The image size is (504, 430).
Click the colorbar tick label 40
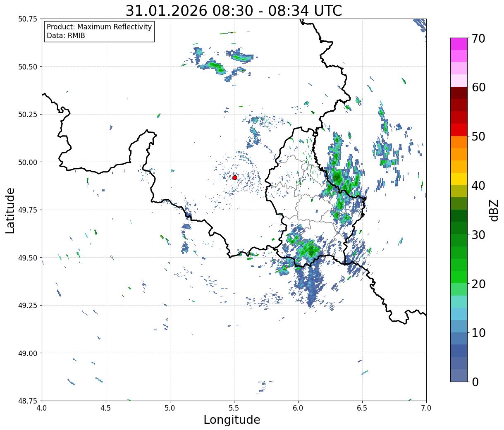tap(478, 186)
